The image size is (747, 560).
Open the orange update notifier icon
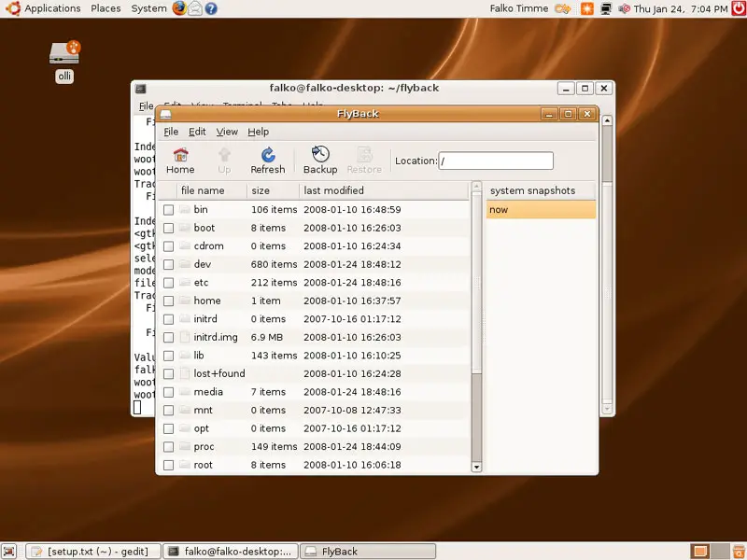coord(587,8)
